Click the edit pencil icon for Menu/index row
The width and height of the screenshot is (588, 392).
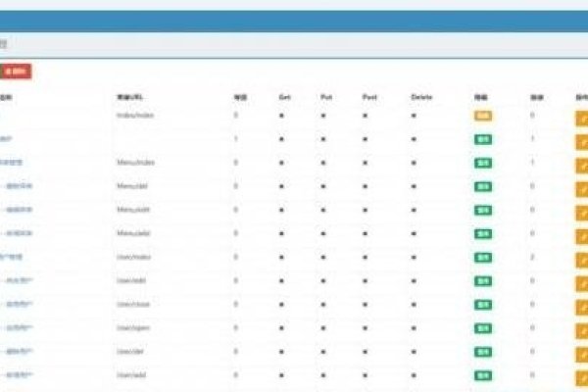click(581, 163)
